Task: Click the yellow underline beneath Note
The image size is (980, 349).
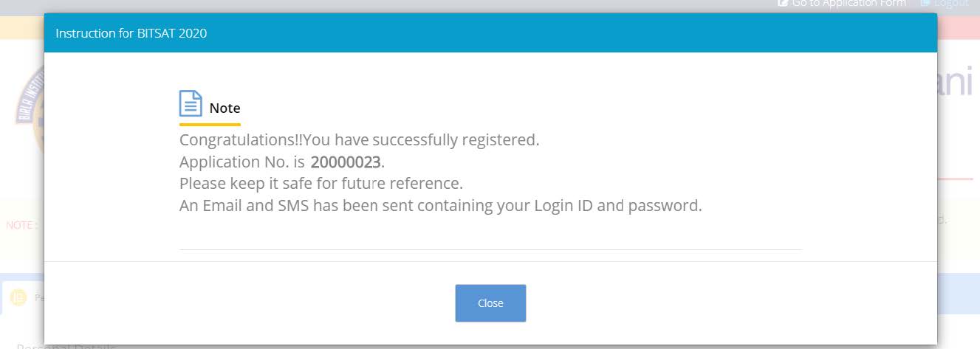Action: click(x=210, y=125)
